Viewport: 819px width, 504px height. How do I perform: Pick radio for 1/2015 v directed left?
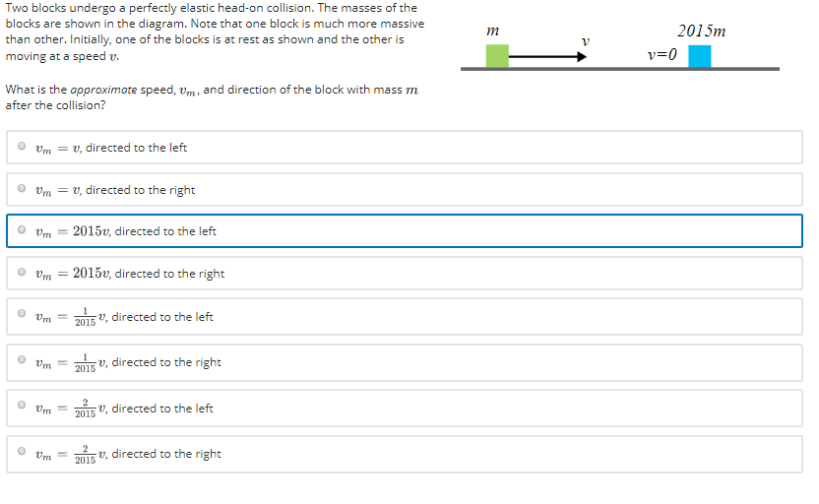(22, 317)
